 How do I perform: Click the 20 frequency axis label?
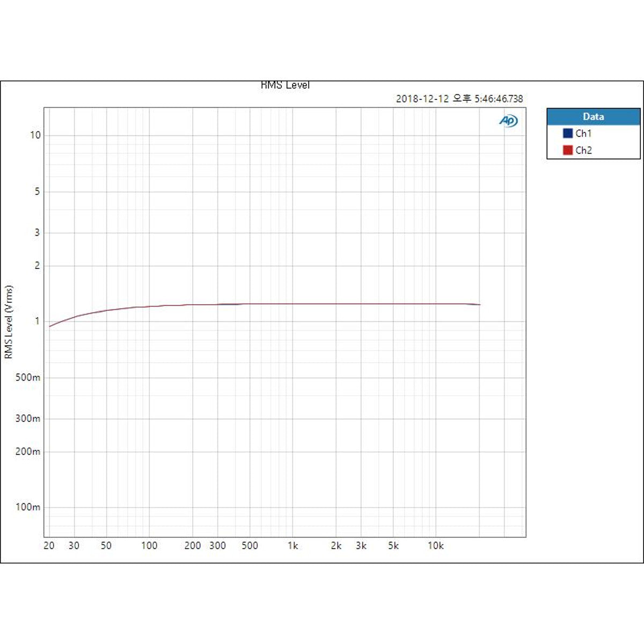tap(49, 546)
